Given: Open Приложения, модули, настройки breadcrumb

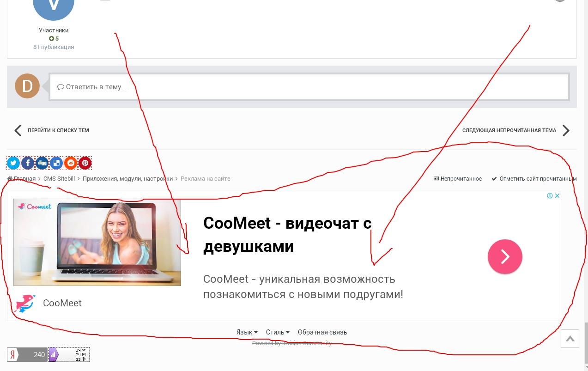Looking at the screenshot, I should (127, 179).
